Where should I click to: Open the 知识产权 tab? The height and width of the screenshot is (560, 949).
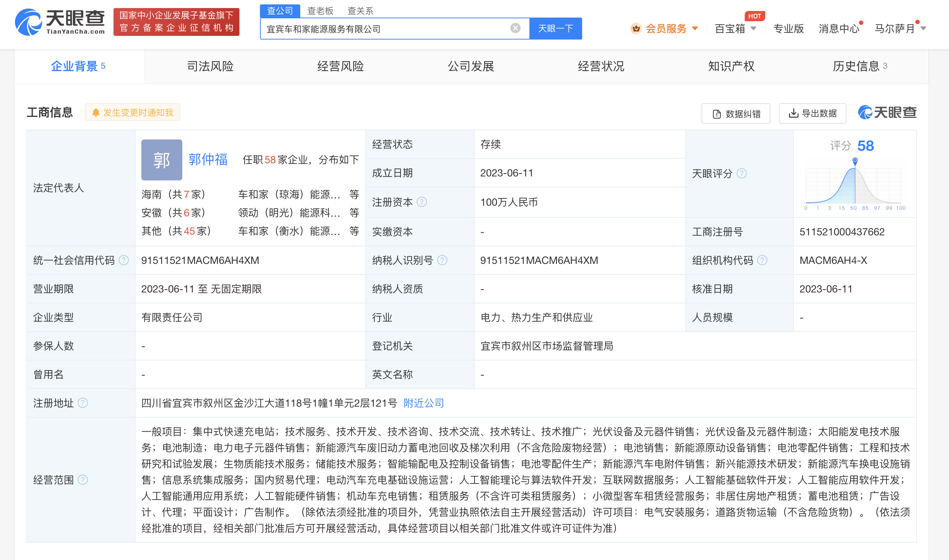coord(731,66)
